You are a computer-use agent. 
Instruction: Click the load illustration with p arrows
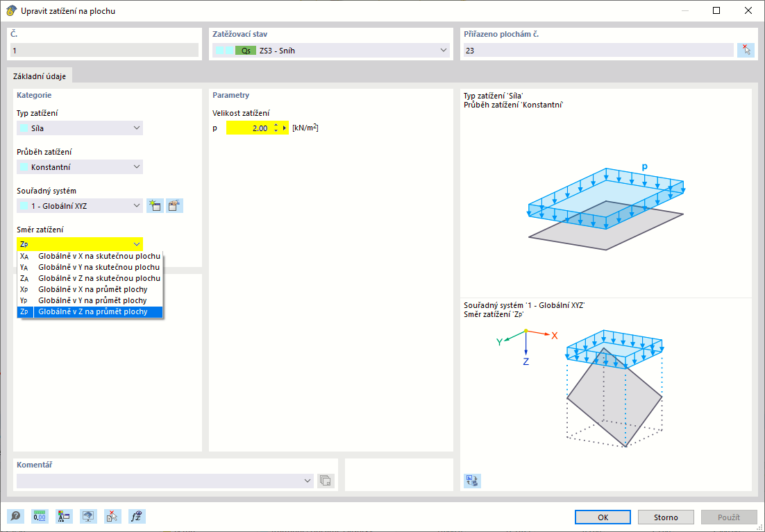click(x=606, y=206)
